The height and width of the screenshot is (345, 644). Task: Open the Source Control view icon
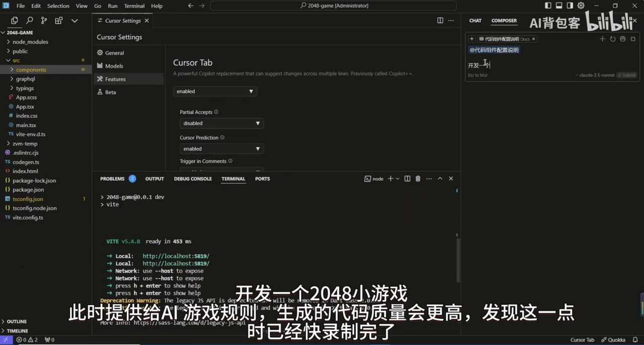coord(44,21)
